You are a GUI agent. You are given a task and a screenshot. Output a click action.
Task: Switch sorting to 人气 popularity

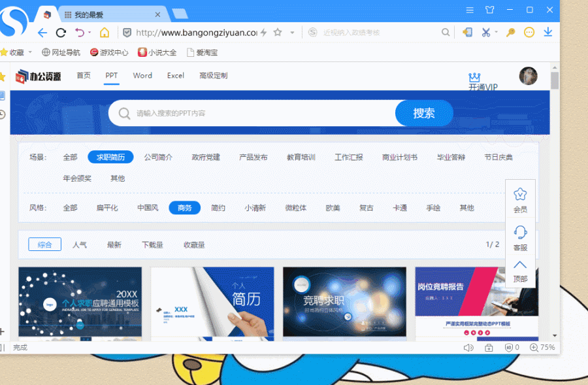point(80,244)
